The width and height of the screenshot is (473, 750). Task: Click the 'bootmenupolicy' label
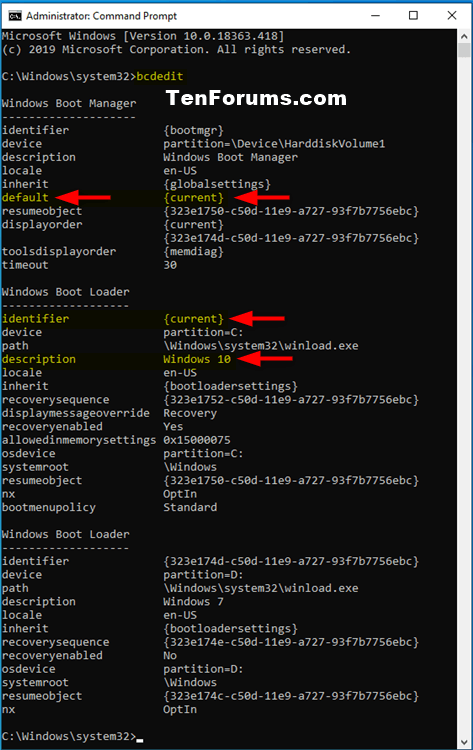point(49,507)
